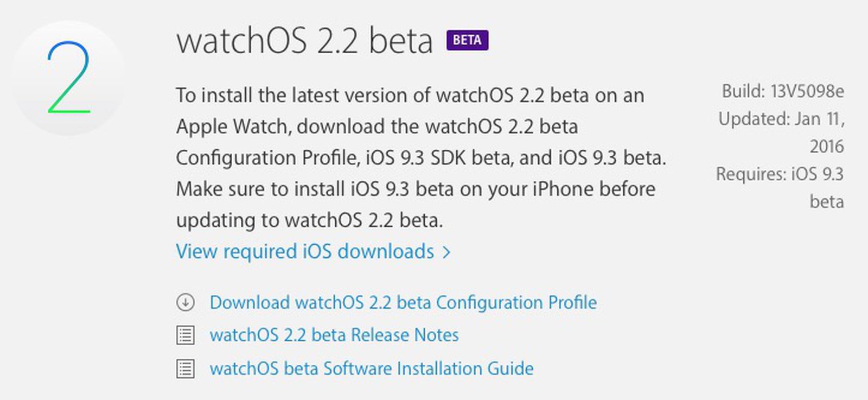Image resolution: width=868 pixels, height=400 pixels.
Task: Open the watchOS 2.2 beta Release Notes
Action: pos(334,335)
